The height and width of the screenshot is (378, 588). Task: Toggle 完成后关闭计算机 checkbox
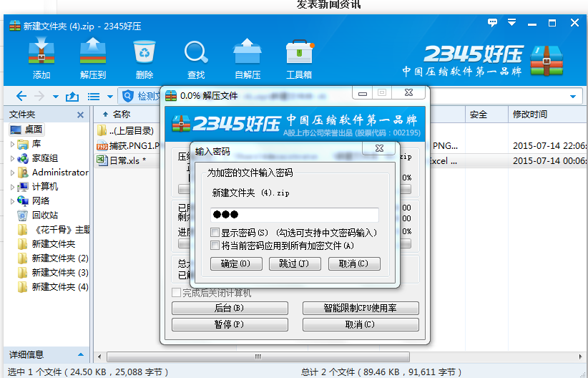coord(176,292)
